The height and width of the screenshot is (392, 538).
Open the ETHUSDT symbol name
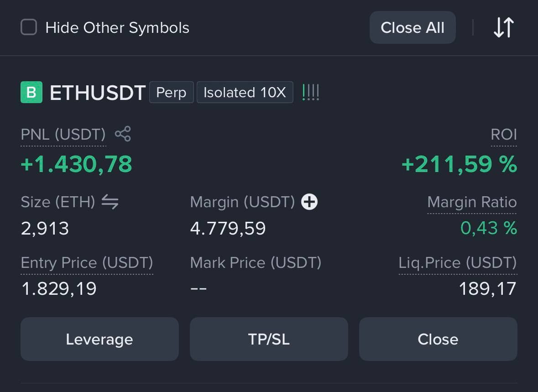click(x=98, y=93)
